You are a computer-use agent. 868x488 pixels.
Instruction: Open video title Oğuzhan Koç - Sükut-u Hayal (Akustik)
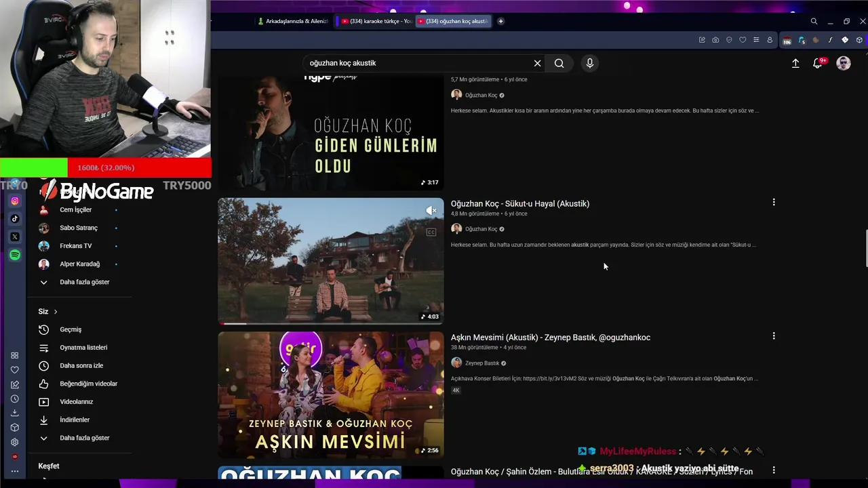520,203
